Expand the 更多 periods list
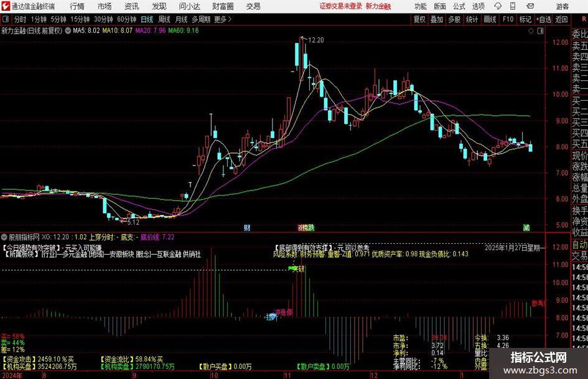588x379 pixels. (x=223, y=19)
